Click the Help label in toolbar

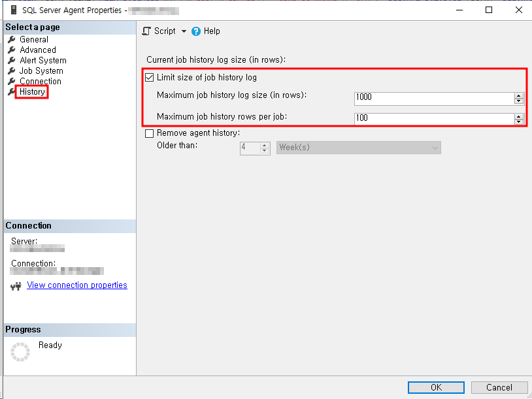[212, 31]
